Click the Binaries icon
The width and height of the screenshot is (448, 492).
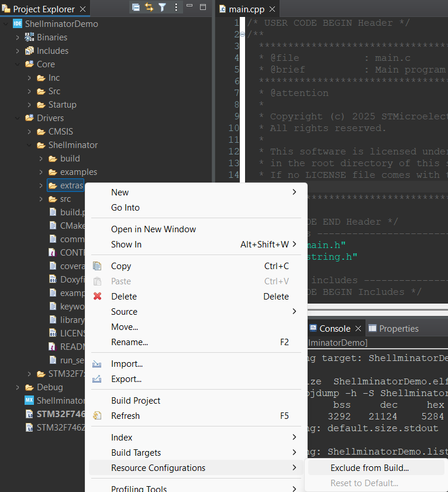(x=29, y=37)
